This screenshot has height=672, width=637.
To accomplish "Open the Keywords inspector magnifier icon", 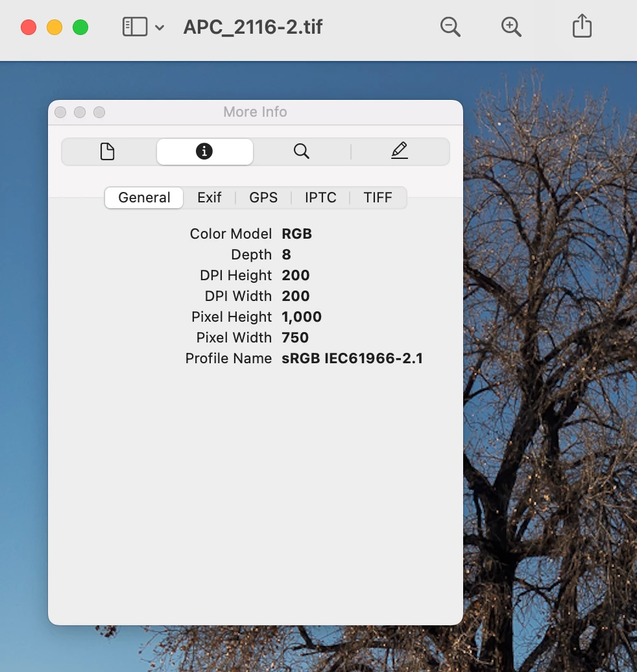I will click(302, 151).
